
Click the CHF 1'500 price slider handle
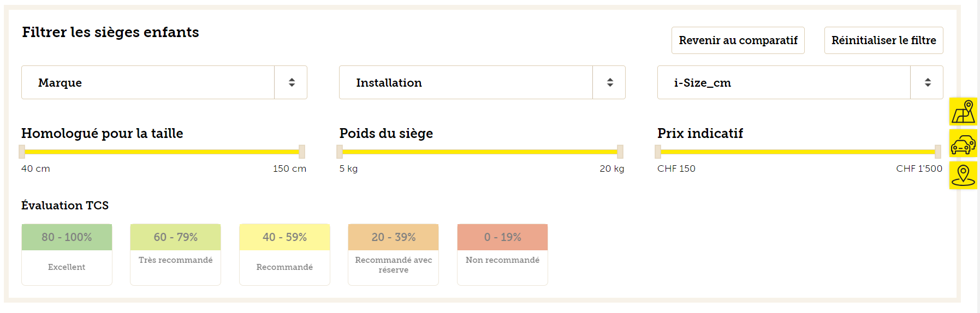pos(938,152)
